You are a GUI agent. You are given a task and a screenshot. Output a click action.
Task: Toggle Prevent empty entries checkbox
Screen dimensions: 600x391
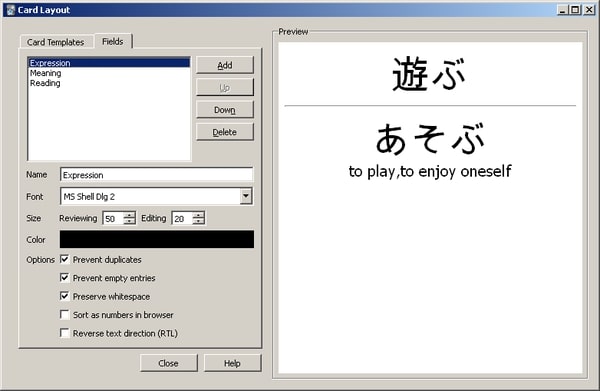click(65, 278)
